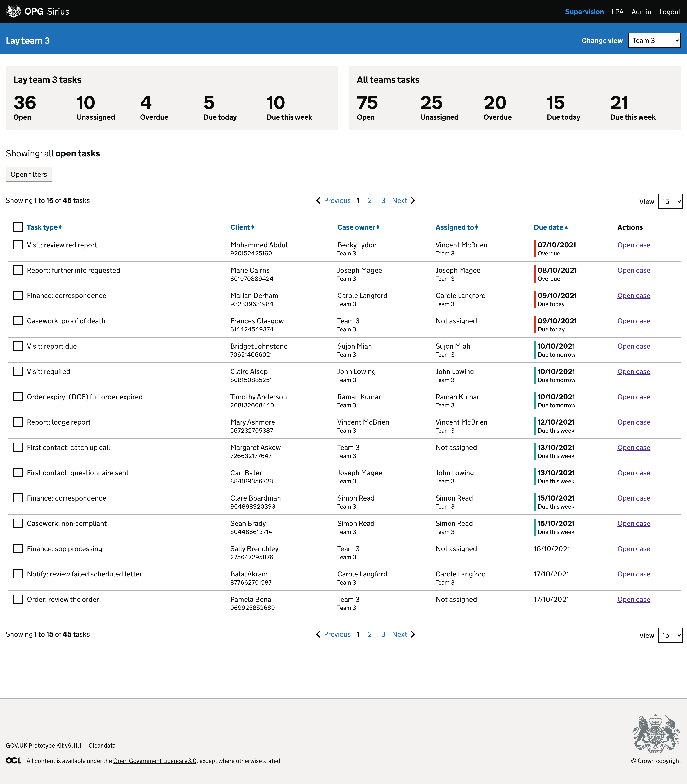Open the LPA nav item

coord(618,12)
